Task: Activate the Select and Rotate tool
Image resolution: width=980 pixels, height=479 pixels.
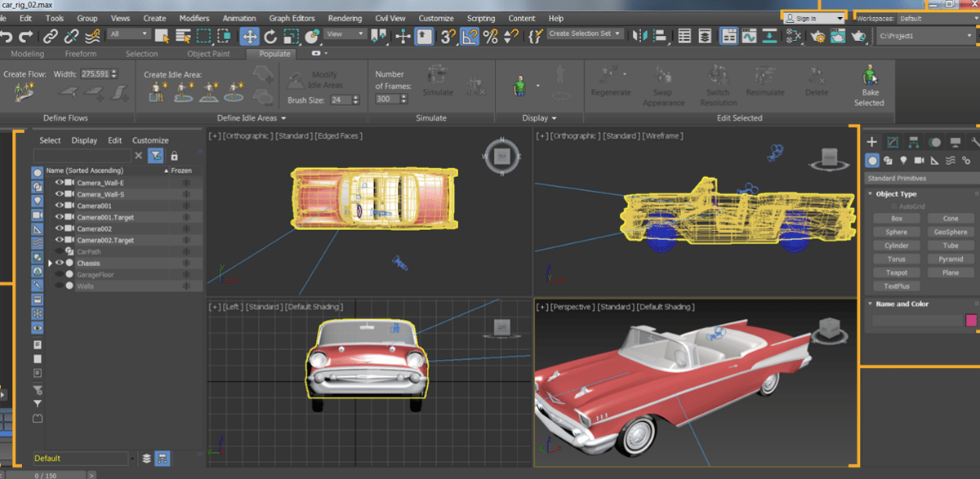Action: pyautogui.click(x=271, y=36)
